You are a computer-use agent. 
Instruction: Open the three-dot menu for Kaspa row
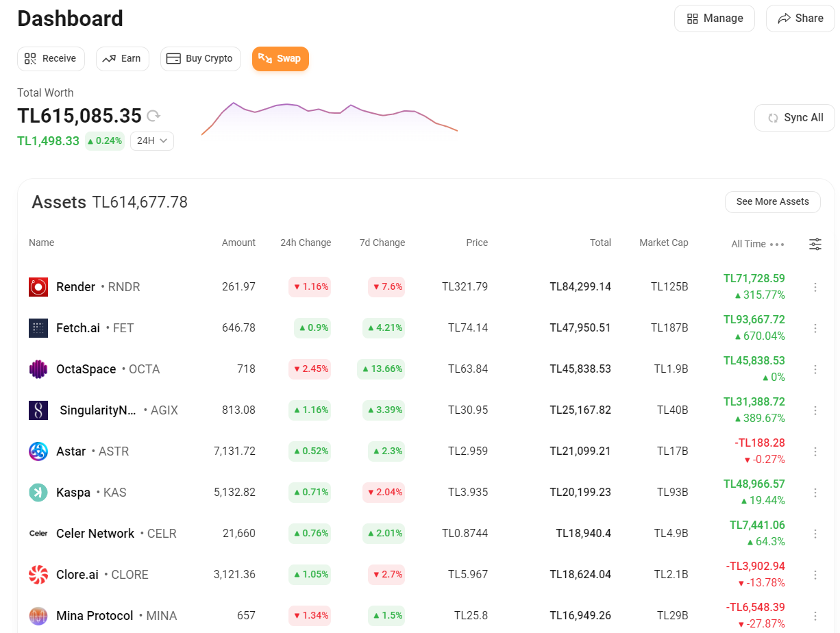coord(815,493)
